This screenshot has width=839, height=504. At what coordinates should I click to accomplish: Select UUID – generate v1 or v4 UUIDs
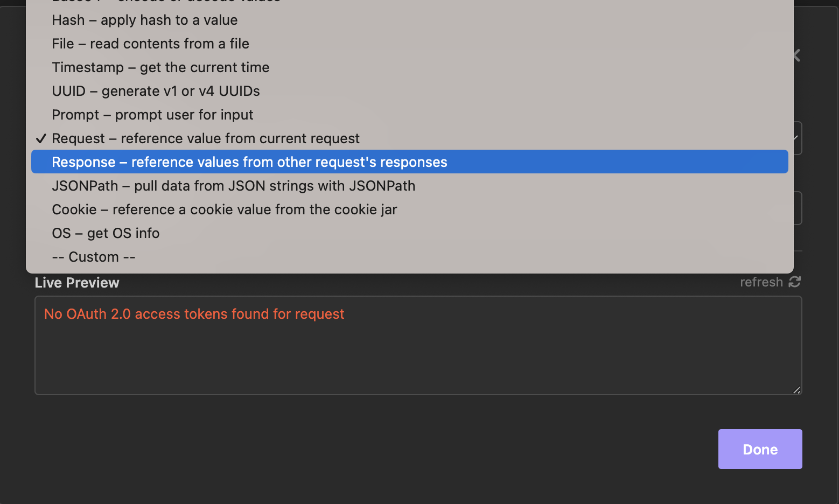click(156, 91)
